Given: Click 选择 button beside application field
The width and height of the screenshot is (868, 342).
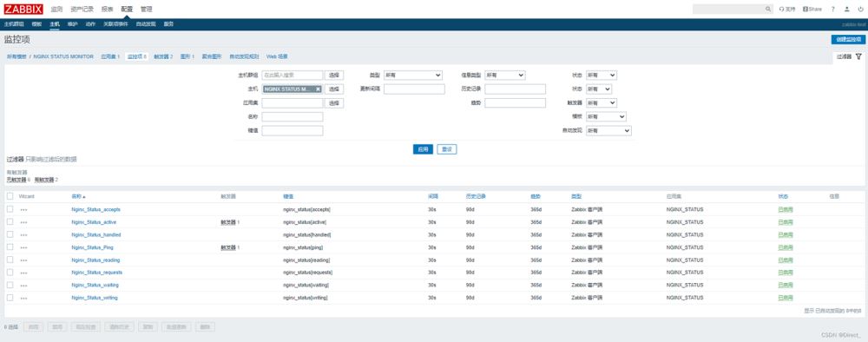Looking at the screenshot, I should point(334,103).
